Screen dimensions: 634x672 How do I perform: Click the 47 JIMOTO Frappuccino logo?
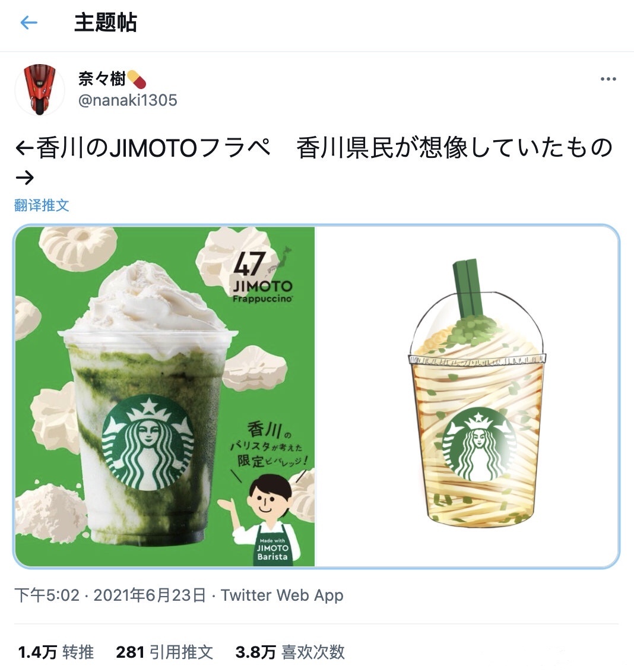click(x=262, y=275)
